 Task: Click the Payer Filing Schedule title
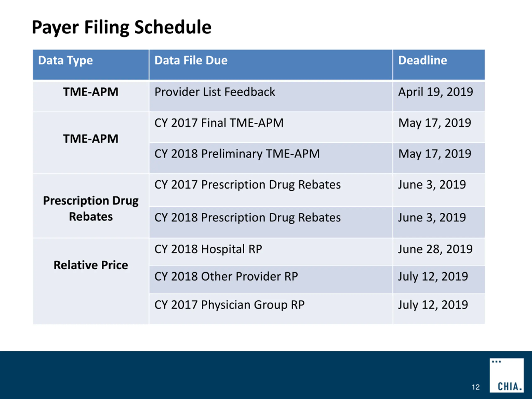121,27
